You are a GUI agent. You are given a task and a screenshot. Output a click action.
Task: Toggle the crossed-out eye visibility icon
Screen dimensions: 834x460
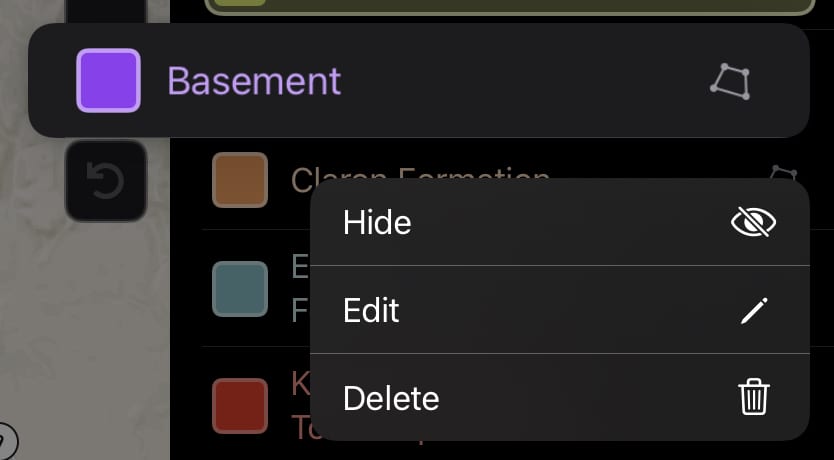click(x=753, y=222)
